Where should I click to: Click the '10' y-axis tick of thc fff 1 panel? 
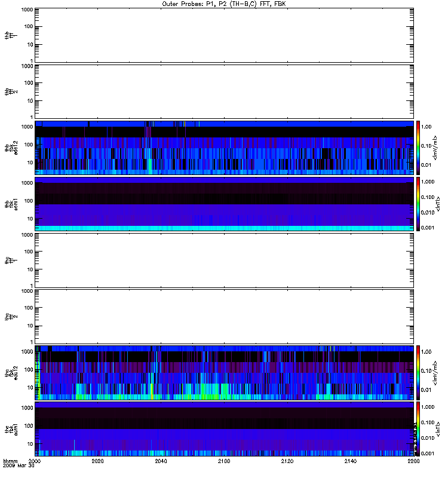(x=30, y=269)
